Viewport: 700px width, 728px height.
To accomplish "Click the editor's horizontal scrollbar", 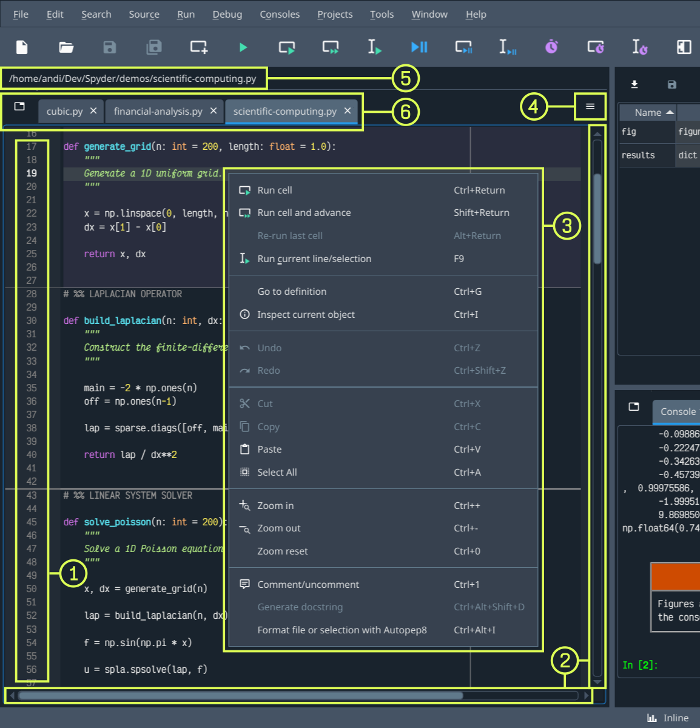I will point(243,695).
